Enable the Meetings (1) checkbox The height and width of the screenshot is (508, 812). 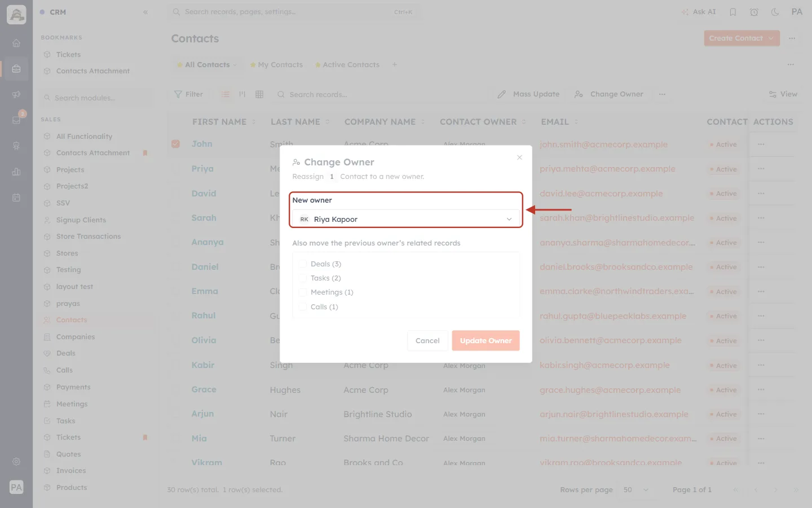pos(303,292)
